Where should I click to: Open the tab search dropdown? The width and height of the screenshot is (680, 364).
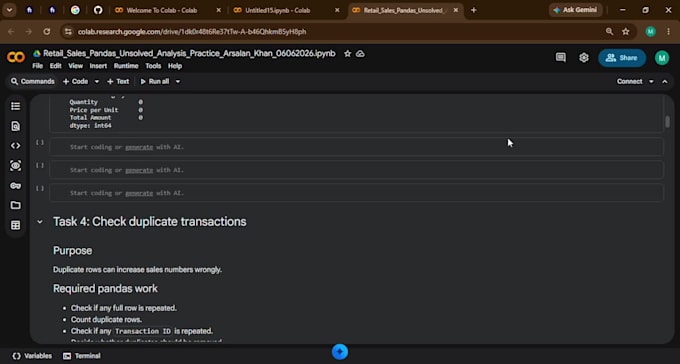click(x=10, y=10)
